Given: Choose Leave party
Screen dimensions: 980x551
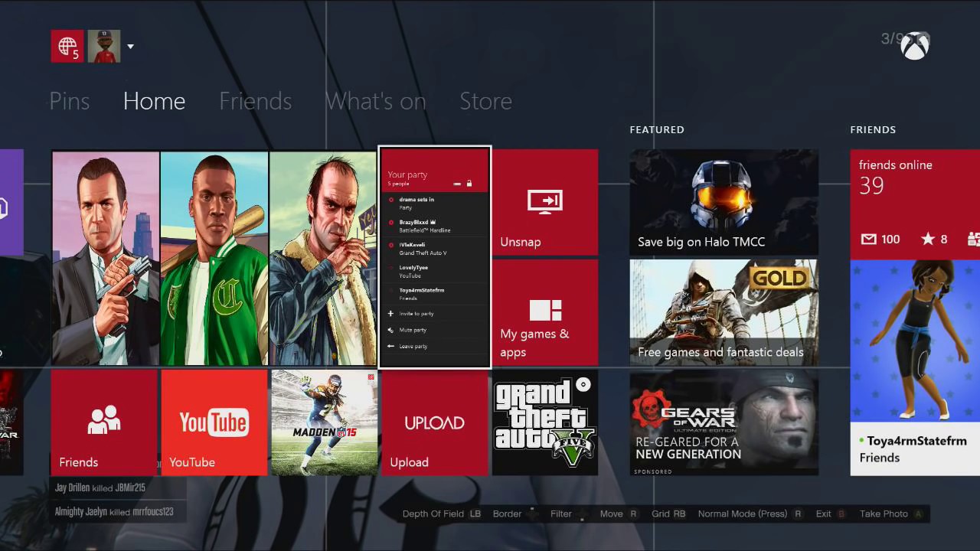Looking at the screenshot, I should pyautogui.click(x=435, y=347).
